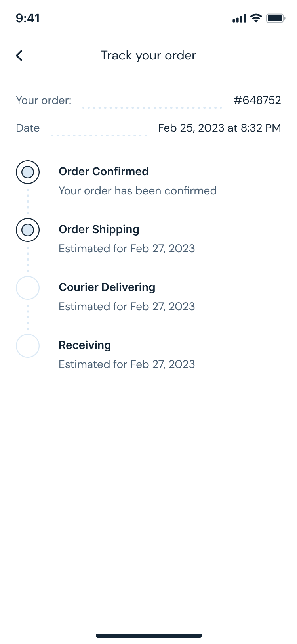Tap the cellular signal bars icon
The width and height of the screenshot is (297, 644).
click(239, 18)
